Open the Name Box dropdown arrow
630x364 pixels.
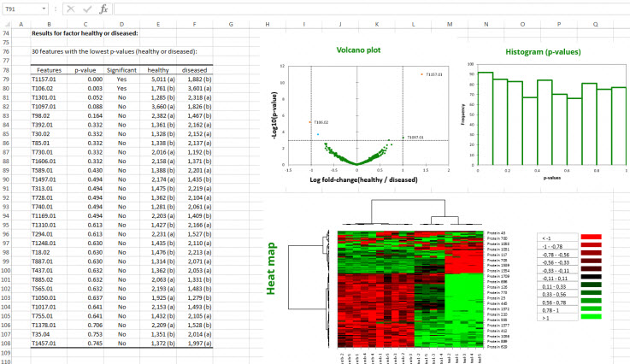click(x=44, y=9)
